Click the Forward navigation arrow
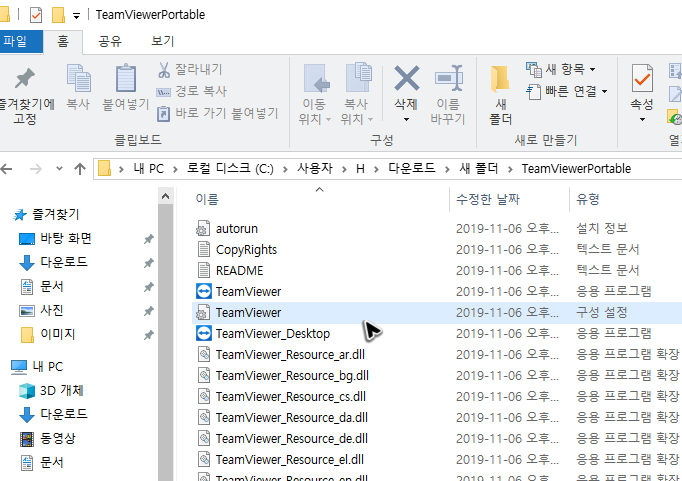Viewport: 682px width, 481px height. coord(36,169)
